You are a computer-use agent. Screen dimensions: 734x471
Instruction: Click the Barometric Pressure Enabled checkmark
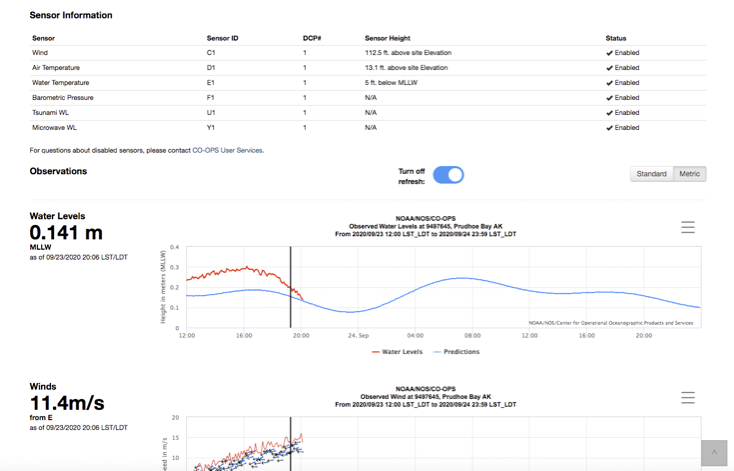coord(609,98)
